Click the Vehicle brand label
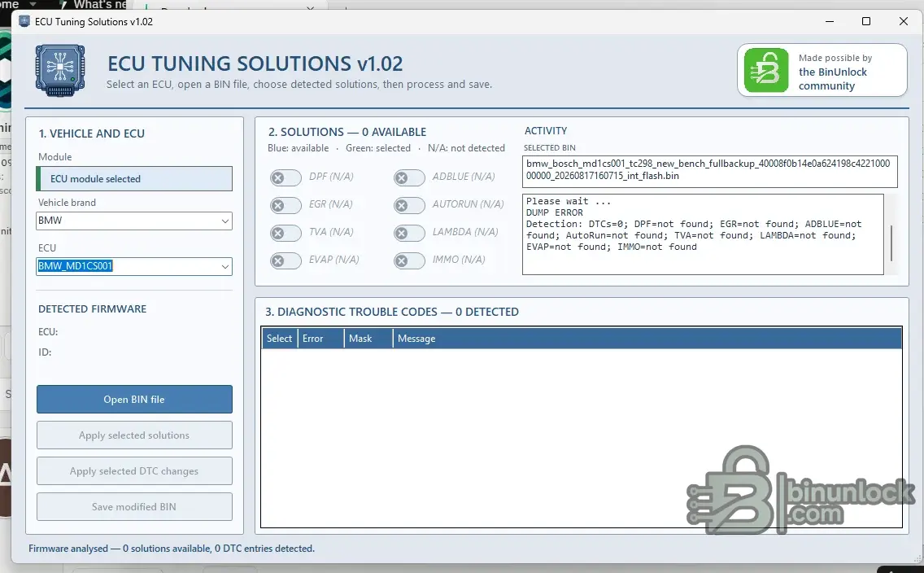 click(x=68, y=202)
